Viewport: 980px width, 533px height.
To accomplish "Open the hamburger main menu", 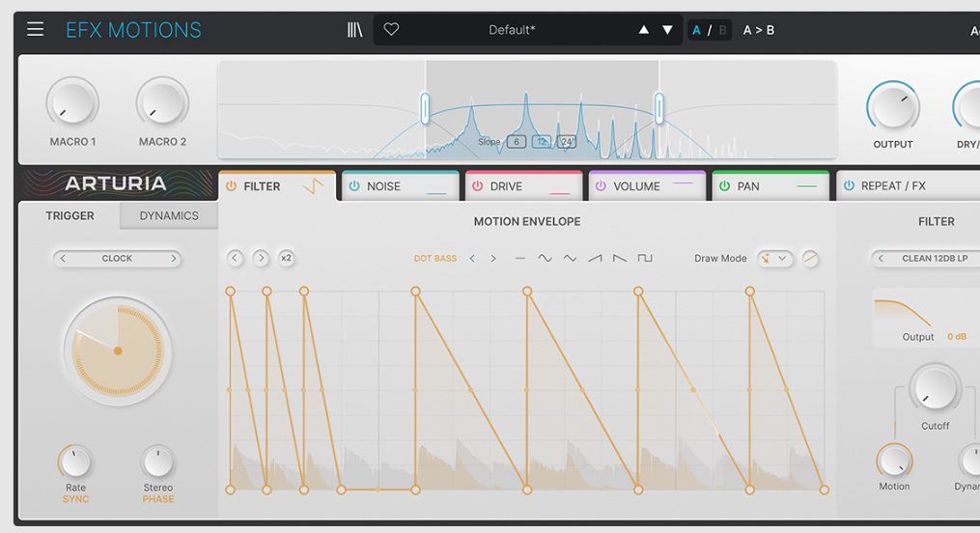I will 35,29.
